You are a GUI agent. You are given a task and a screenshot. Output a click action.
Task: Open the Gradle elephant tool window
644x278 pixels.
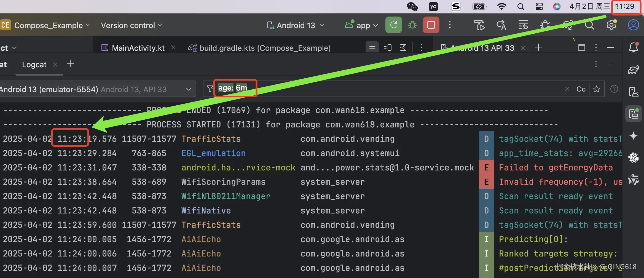pos(633,70)
